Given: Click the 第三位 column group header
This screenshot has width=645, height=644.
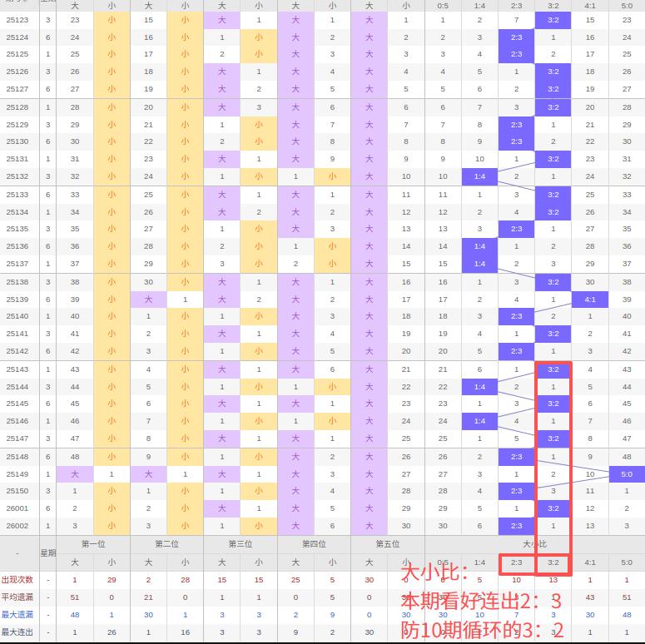Looking at the screenshot, I should coord(240,544).
